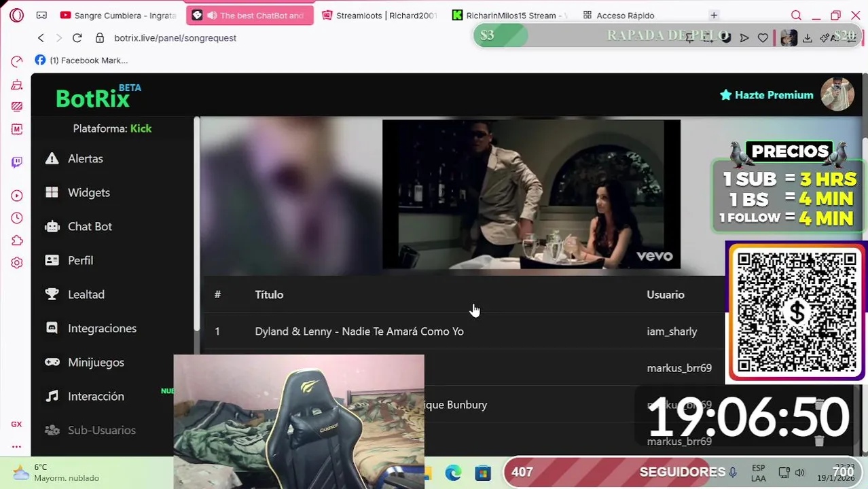Click the Kick platform label
The height and width of the screenshot is (489, 868).
tap(141, 128)
